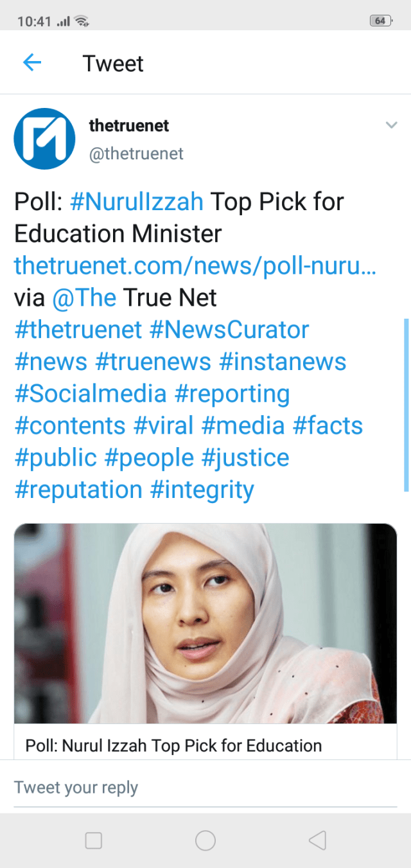Open the #integrity hashtag
411x868 pixels.
coord(202,490)
